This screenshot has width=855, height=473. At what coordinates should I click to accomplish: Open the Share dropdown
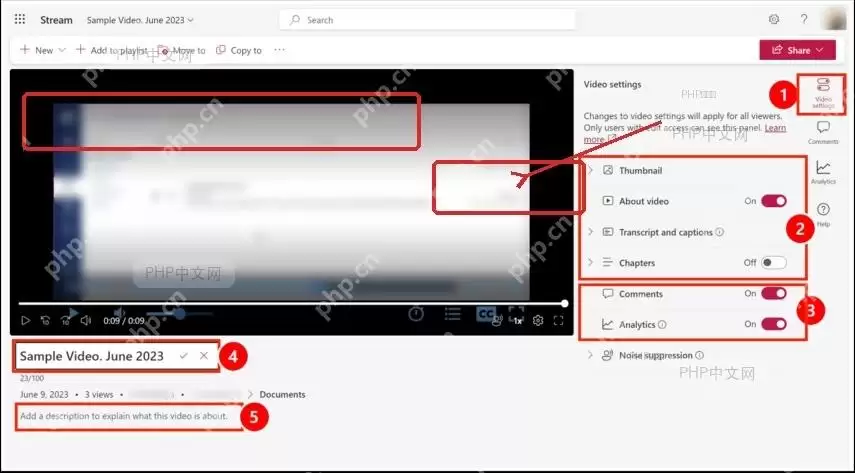point(797,50)
